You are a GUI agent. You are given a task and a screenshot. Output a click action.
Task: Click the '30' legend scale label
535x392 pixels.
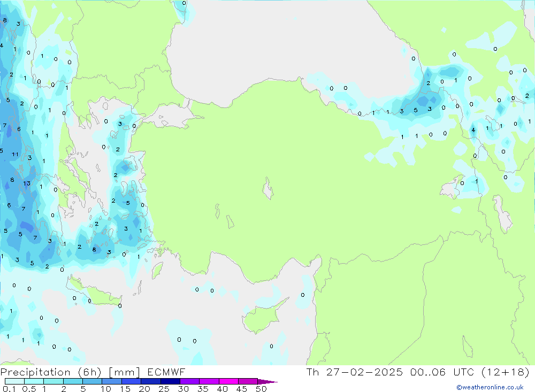coord(184,389)
